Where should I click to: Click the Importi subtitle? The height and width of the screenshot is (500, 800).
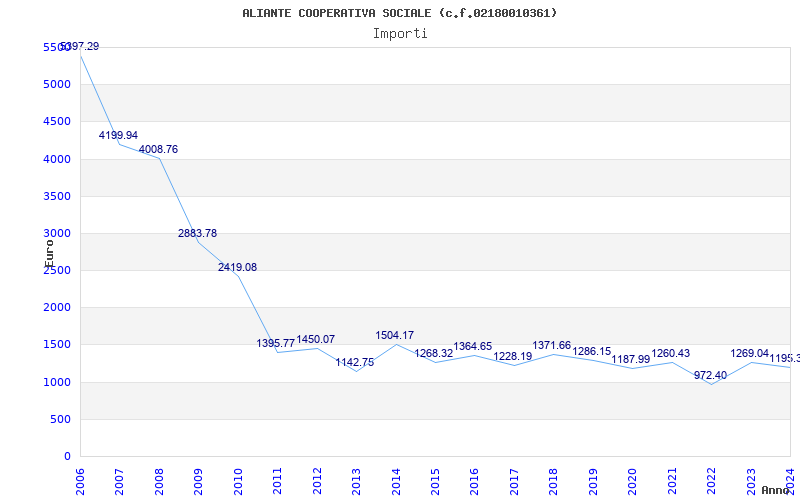[x=400, y=34]
